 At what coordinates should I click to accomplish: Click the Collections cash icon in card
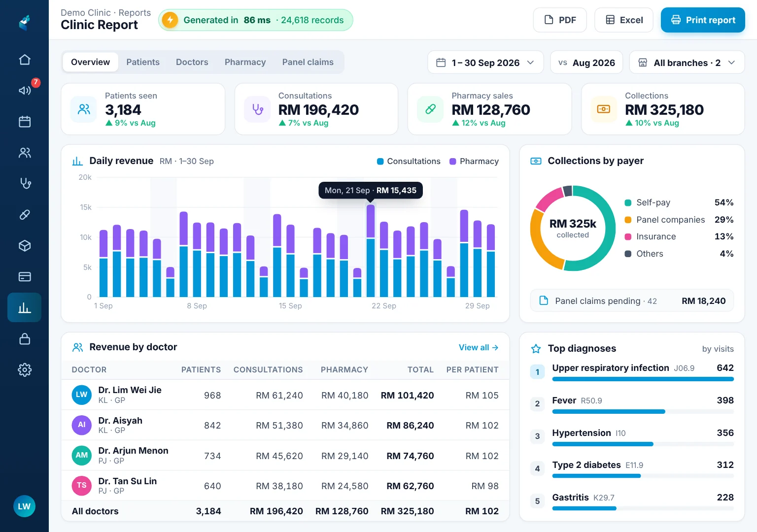coord(604,109)
